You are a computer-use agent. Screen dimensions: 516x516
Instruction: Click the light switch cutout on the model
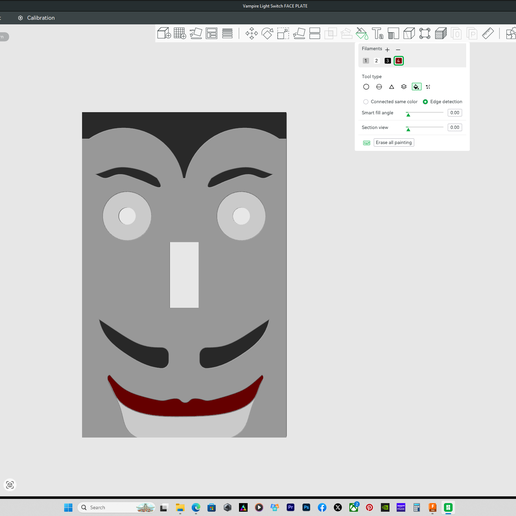(x=184, y=275)
